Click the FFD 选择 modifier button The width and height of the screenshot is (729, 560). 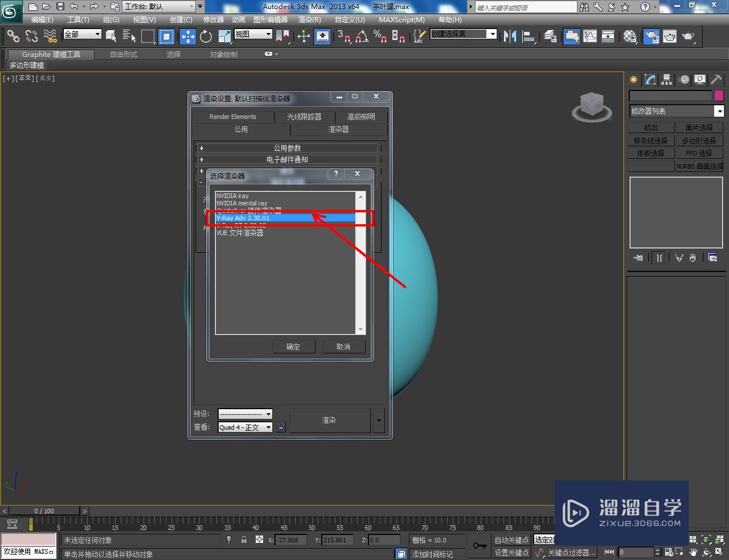(x=699, y=153)
